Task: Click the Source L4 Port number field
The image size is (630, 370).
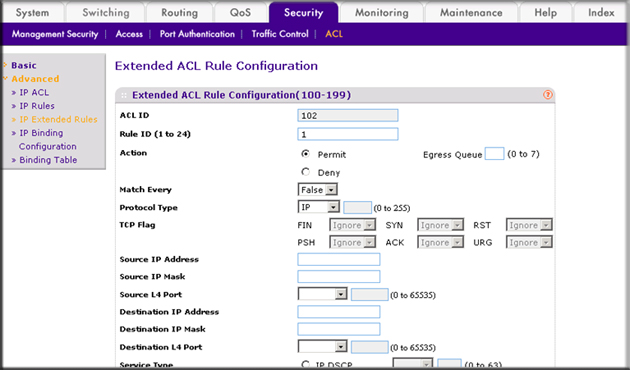Action: 370,294
